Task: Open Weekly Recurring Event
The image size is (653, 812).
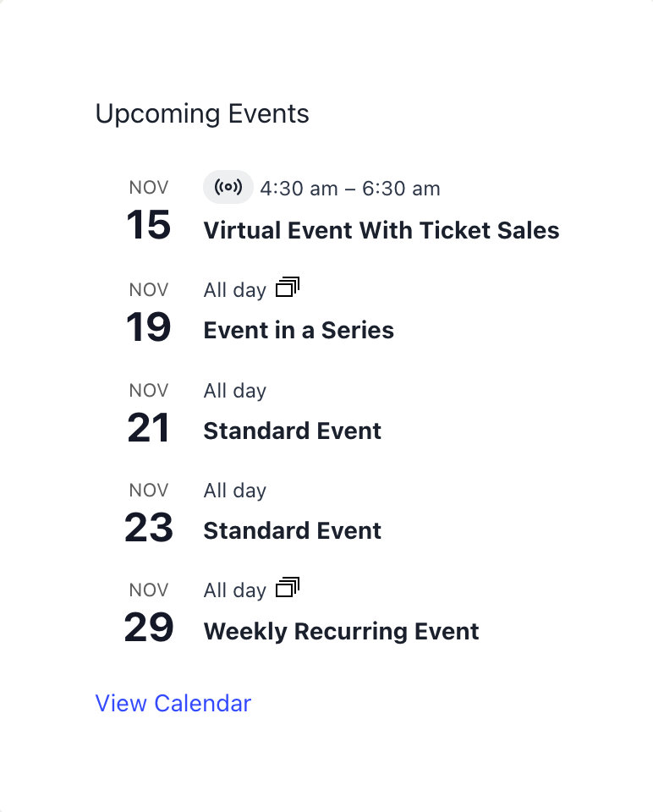Action: tap(341, 631)
